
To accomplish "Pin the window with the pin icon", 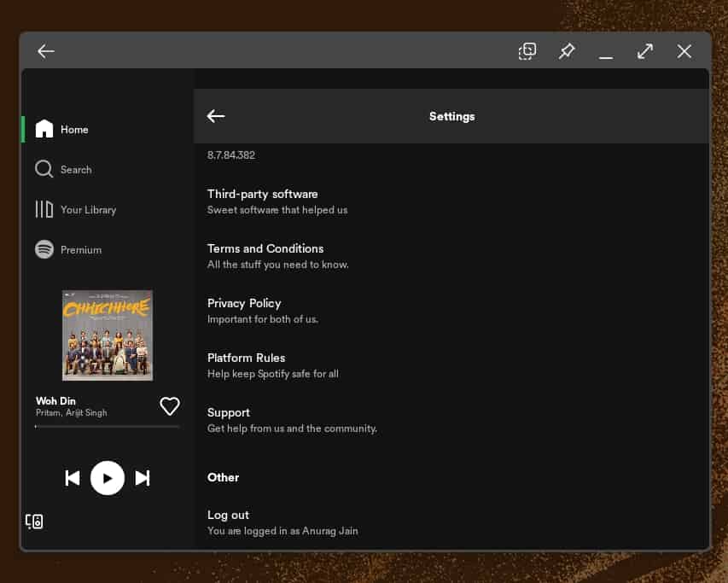I will coord(567,51).
